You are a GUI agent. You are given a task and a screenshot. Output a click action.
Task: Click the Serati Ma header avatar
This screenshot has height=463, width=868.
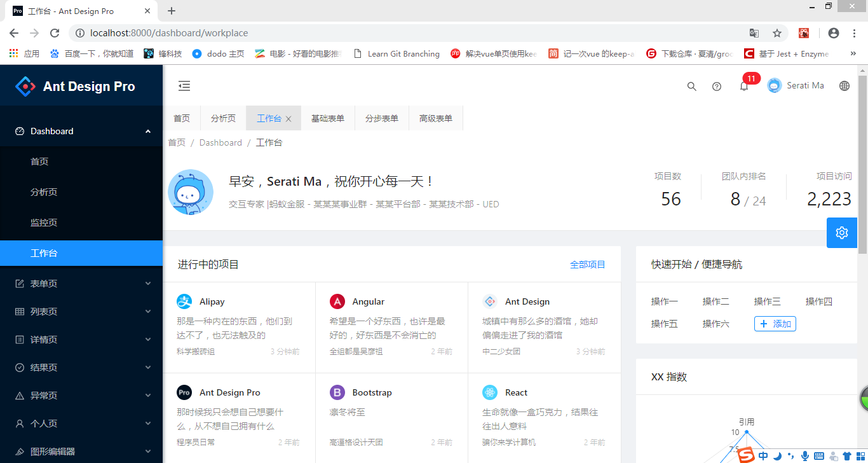(775, 86)
